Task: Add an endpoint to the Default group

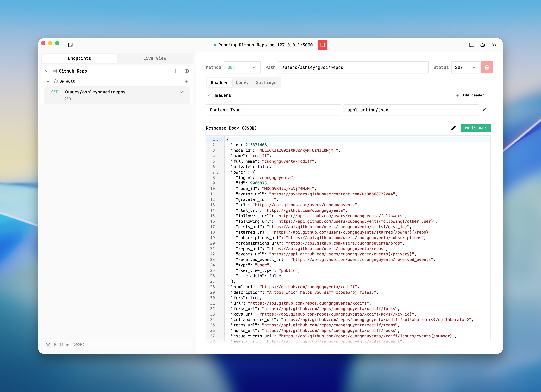Action: (x=186, y=81)
